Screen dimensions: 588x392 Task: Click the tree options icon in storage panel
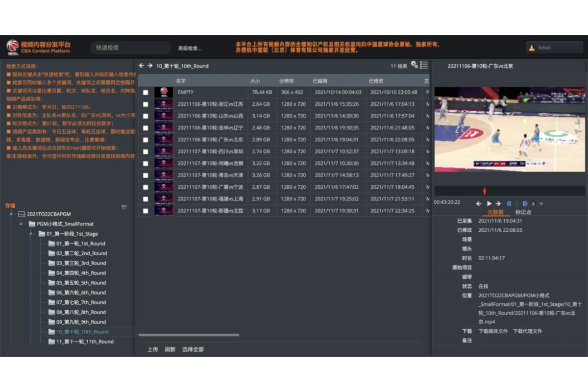124,207
